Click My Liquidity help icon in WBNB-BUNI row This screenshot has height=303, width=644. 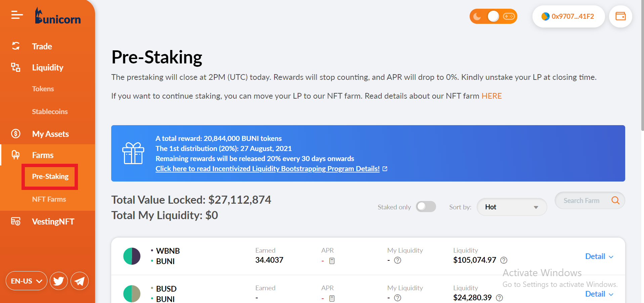coord(397,260)
